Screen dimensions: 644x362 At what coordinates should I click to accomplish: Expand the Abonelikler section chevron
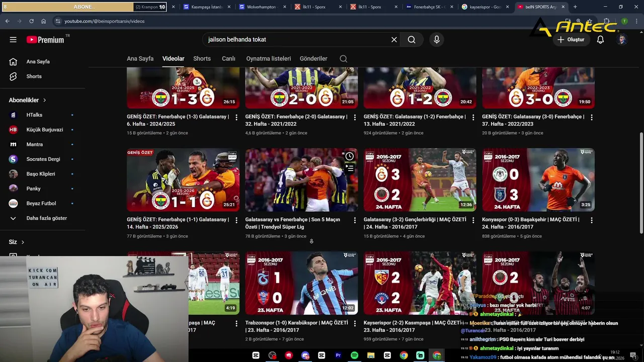coord(44,101)
